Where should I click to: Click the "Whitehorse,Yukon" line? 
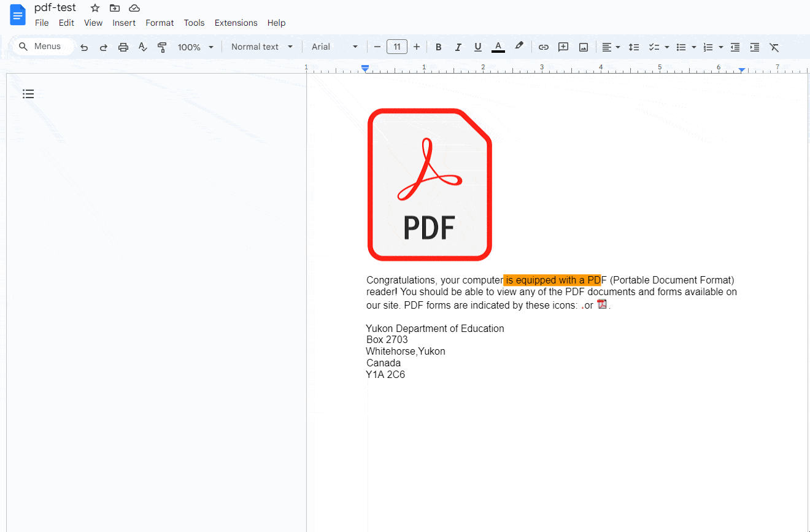[406, 351]
